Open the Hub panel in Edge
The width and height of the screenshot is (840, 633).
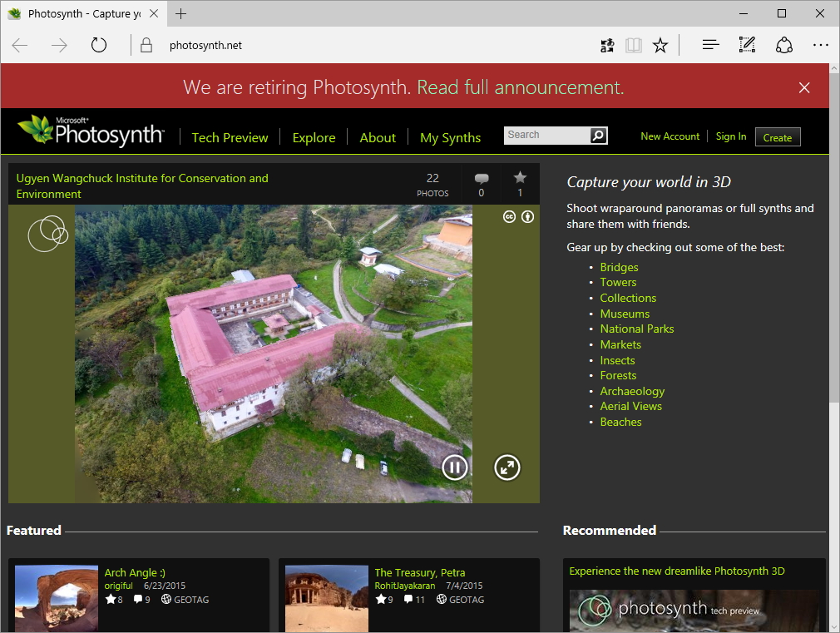point(709,45)
